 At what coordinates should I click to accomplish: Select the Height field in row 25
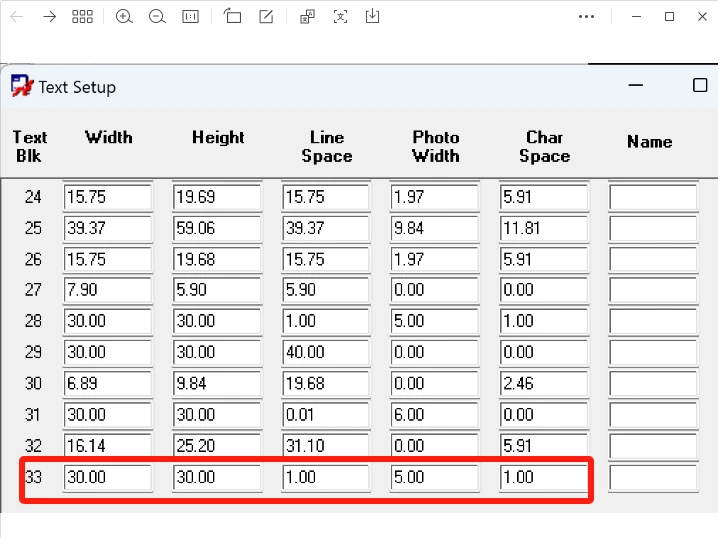(217, 229)
